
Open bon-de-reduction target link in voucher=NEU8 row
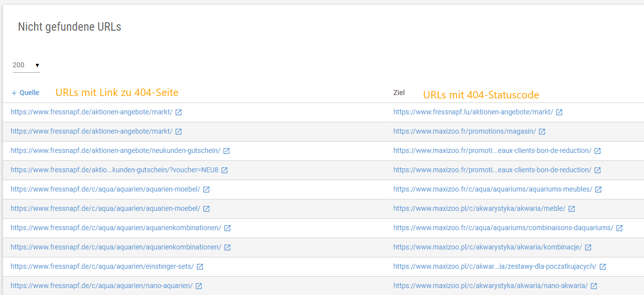pos(492,170)
